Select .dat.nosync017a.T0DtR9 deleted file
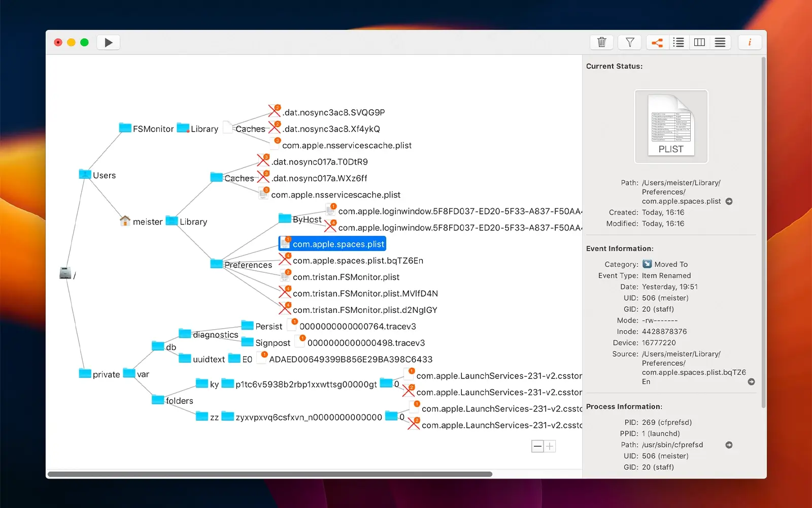The image size is (812, 508). click(313, 162)
